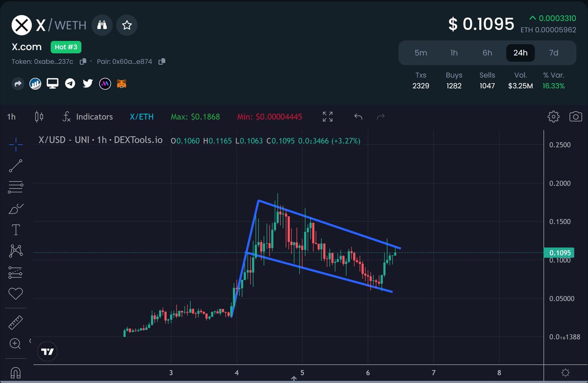Open the chart settings gear
Screen dimensions: 588x383
(553, 117)
